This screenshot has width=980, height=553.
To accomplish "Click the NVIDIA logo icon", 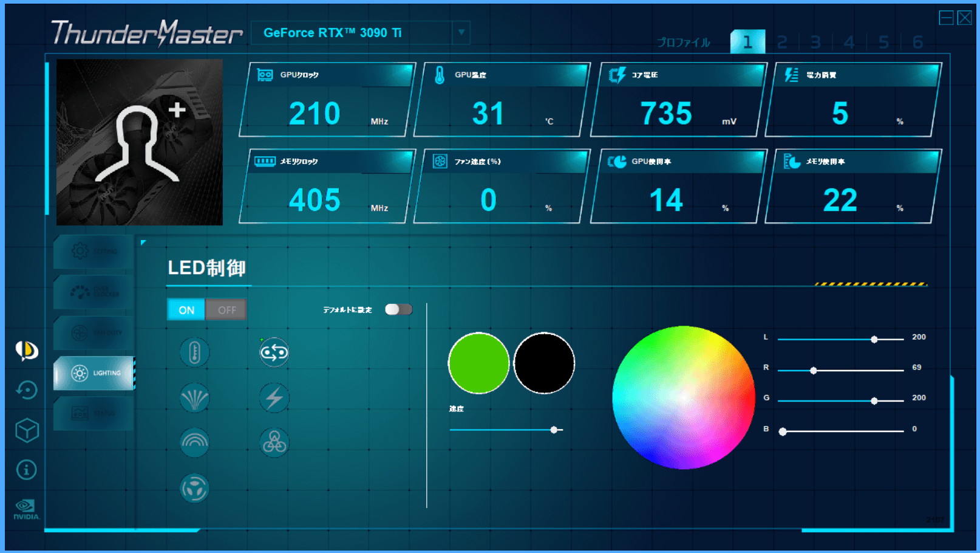I will click(x=26, y=509).
